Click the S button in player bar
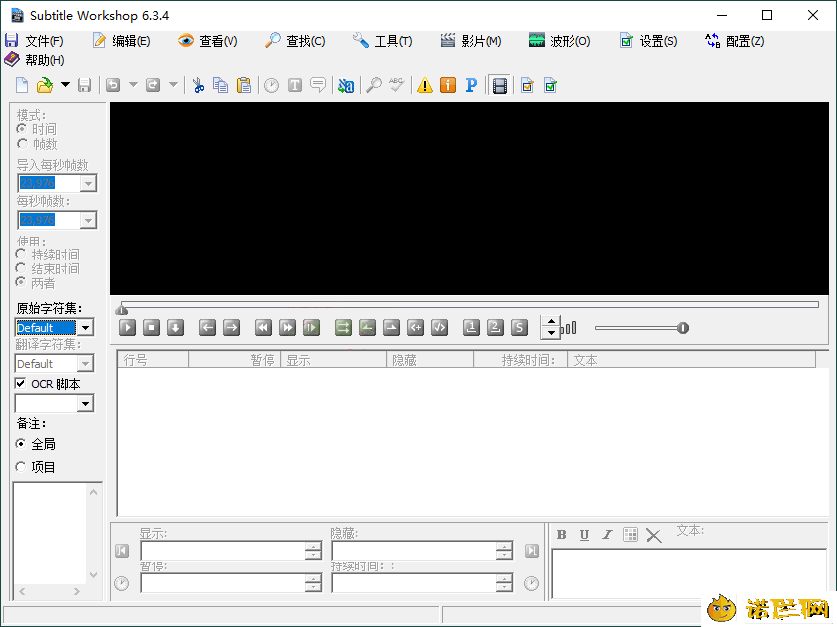This screenshot has width=837, height=627. click(x=519, y=328)
